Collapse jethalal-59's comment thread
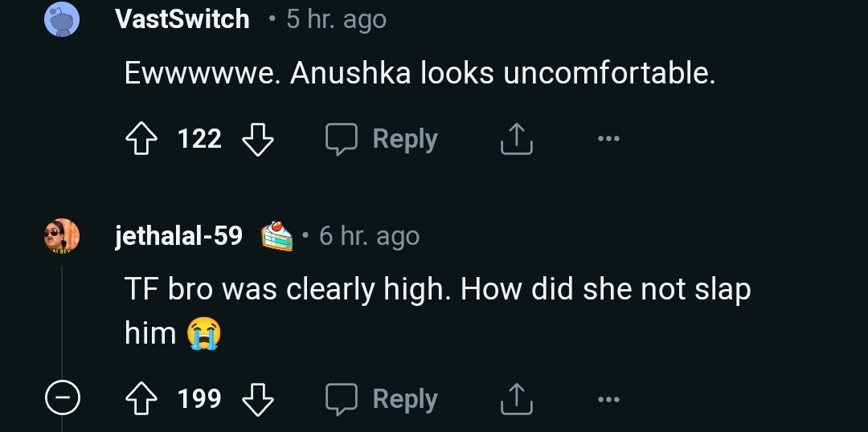The width and height of the screenshot is (868, 432). pos(62,398)
